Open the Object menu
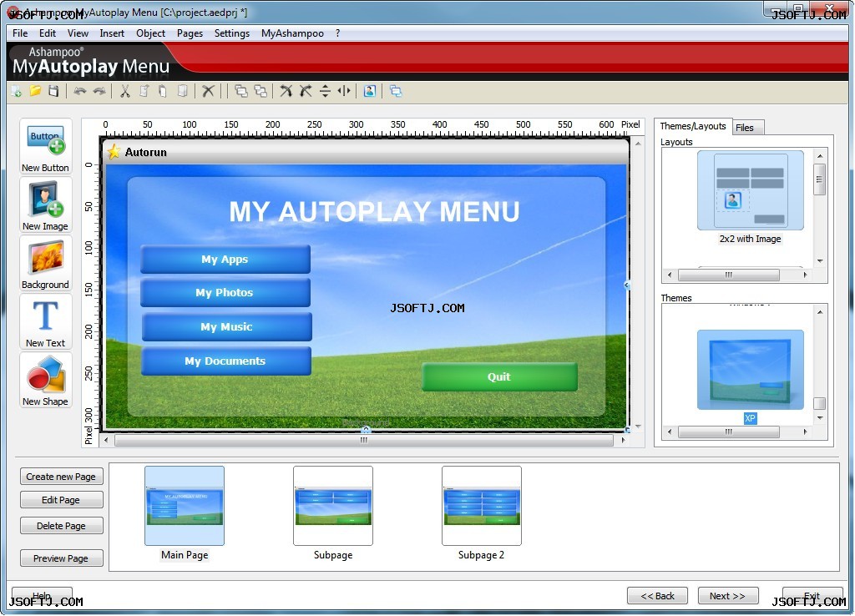The height and width of the screenshot is (616, 855). tap(150, 33)
